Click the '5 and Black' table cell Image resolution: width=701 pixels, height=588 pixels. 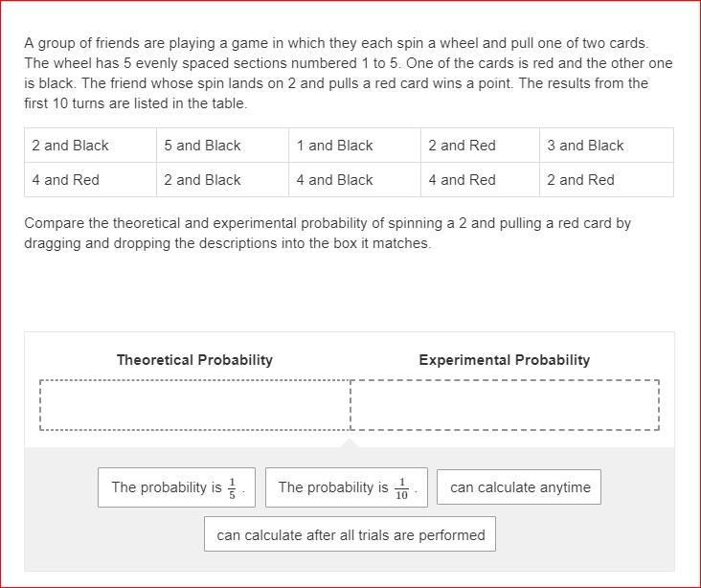[222, 146]
